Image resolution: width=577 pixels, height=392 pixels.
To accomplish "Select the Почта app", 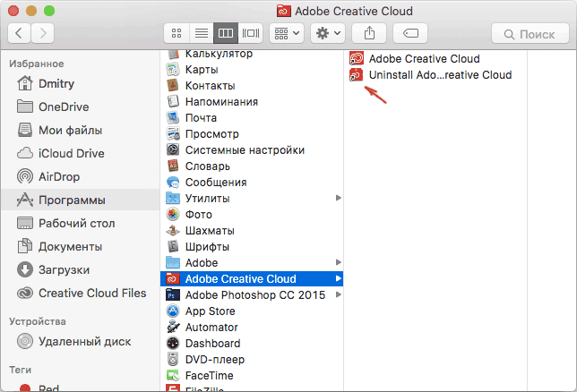I will [x=252, y=118].
